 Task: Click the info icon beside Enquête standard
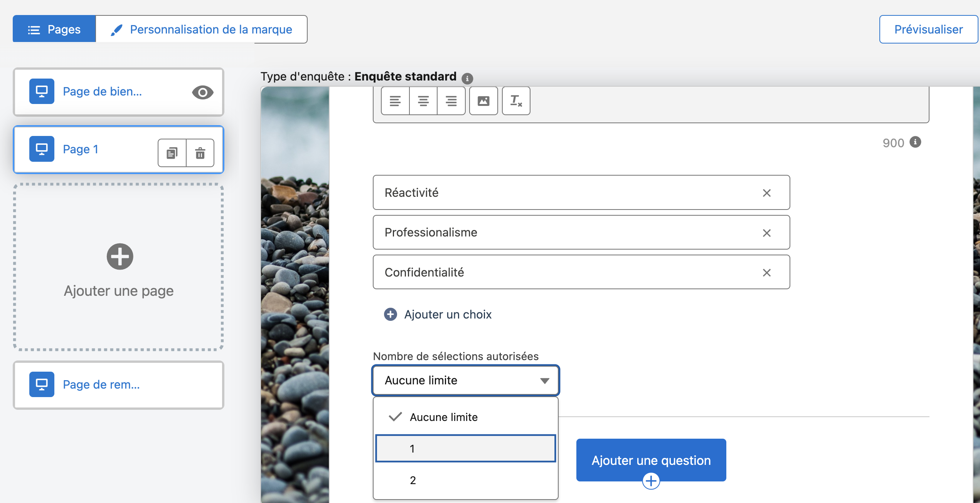pyautogui.click(x=467, y=79)
